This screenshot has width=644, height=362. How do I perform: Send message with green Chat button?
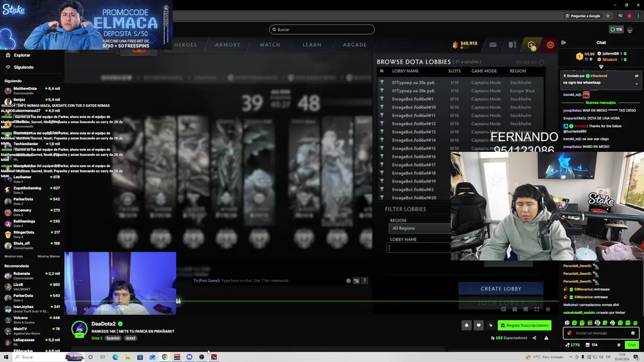[x=632, y=345]
